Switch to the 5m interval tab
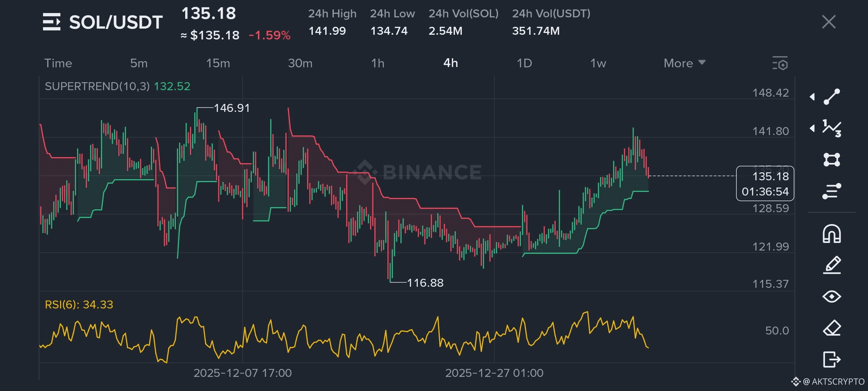868x391 pixels. 139,63
